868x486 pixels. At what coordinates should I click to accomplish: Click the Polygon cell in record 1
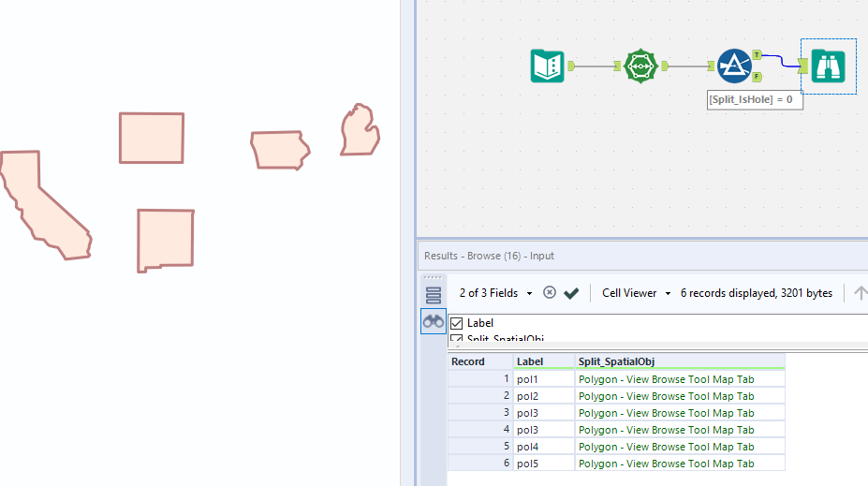[680, 379]
